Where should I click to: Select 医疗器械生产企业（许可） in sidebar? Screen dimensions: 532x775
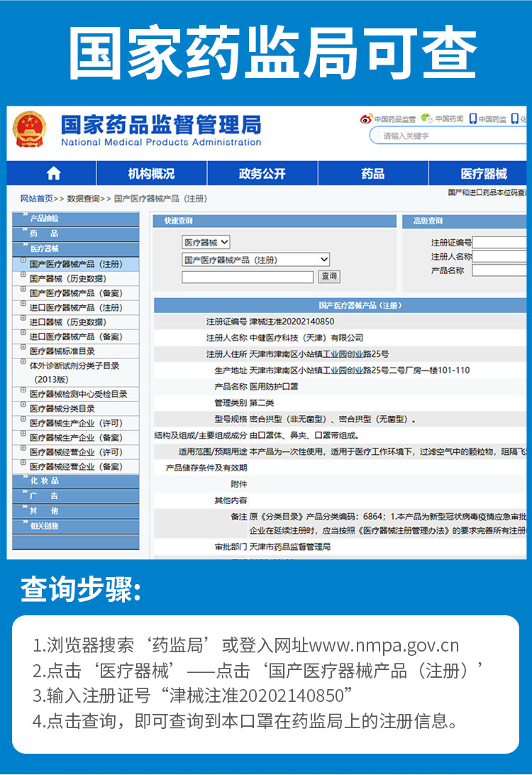pyautogui.click(x=76, y=423)
